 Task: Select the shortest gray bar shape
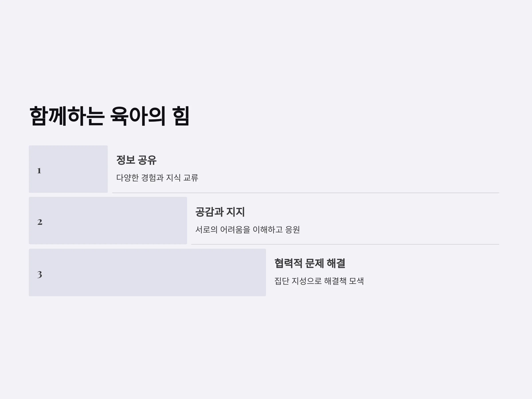pyautogui.click(x=68, y=169)
